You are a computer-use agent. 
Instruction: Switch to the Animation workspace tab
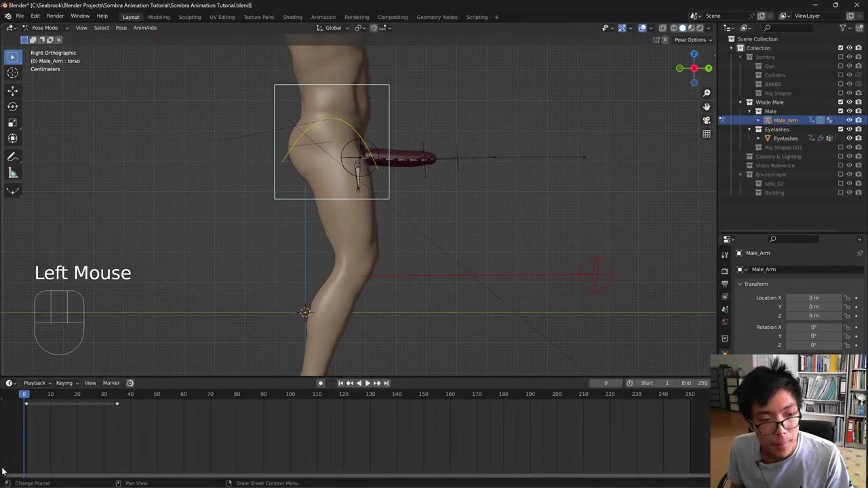tap(323, 17)
